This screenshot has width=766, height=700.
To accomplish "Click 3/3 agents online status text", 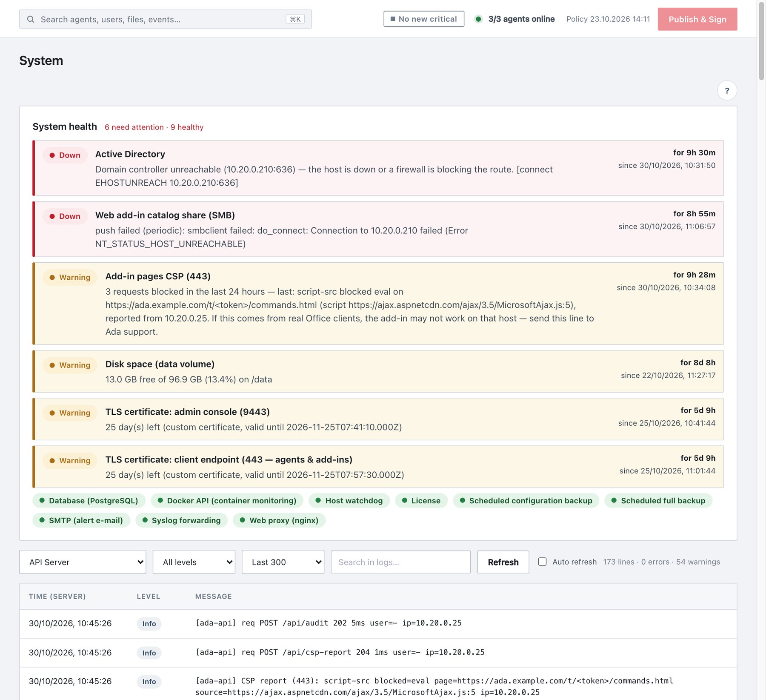I will (x=521, y=19).
